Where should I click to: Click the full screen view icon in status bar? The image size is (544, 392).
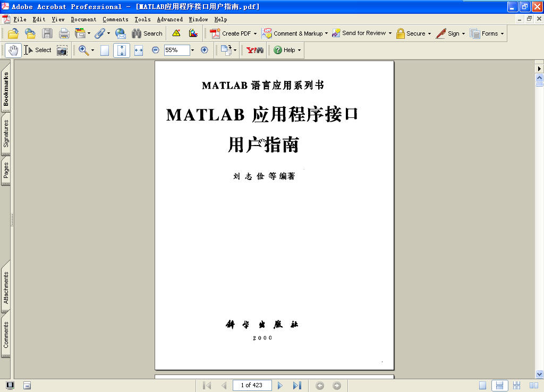10,386
